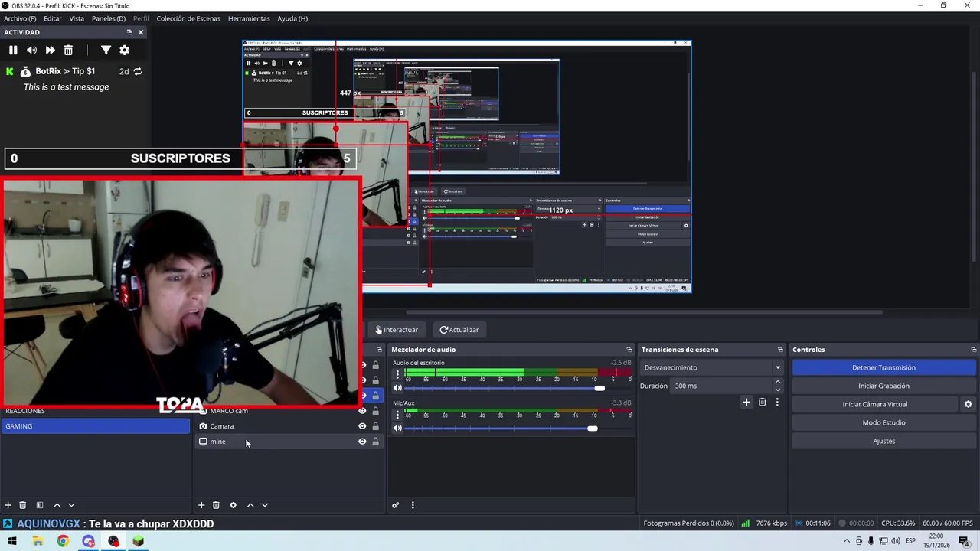Move source up in list
The image size is (980, 551).
click(x=250, y=505)
